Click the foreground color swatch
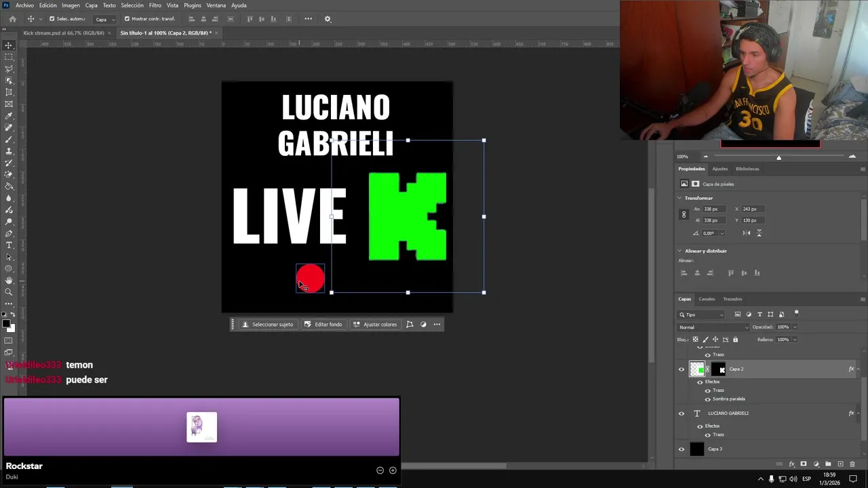The height and width of the screenshot is (488, 868). point(6,323)
